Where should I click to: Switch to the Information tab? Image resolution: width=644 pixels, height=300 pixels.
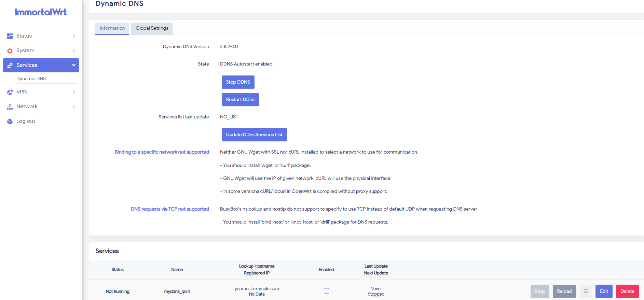click(x=112, y=28)
